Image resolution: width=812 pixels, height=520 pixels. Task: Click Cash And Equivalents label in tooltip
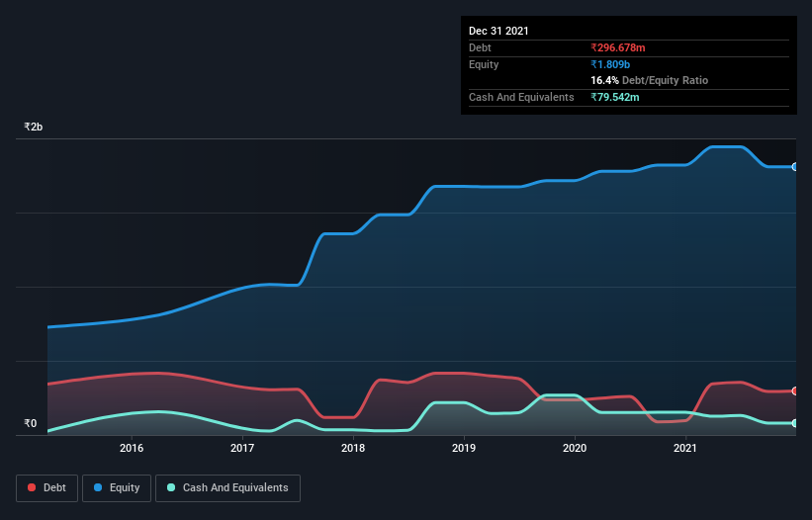[x=521, y=97]
